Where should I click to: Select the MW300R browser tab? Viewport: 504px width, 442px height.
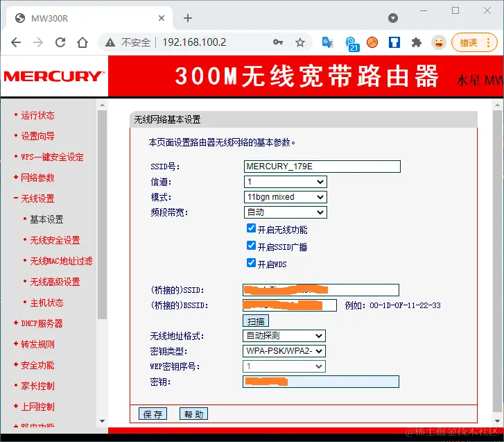[89, 18]
